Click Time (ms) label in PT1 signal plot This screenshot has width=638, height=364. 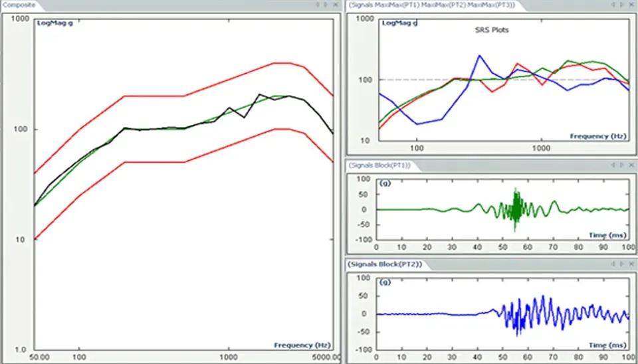click(x=607, y=234)
